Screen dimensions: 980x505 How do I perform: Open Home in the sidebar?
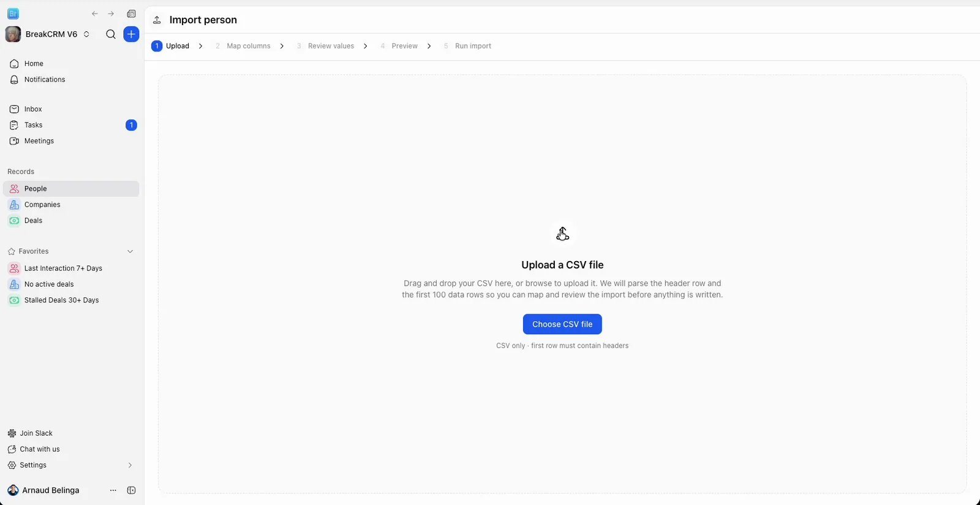(x=71, y=64)
